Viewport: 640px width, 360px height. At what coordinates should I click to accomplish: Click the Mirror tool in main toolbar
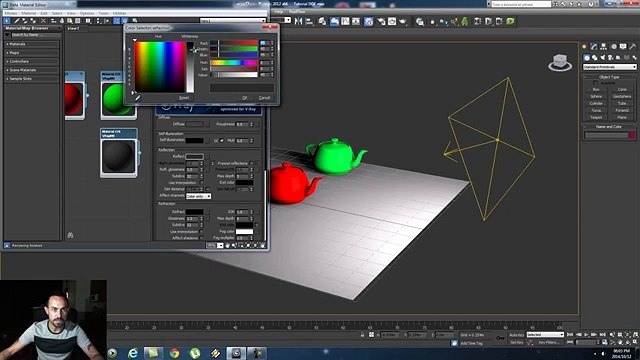coord(299,21)
